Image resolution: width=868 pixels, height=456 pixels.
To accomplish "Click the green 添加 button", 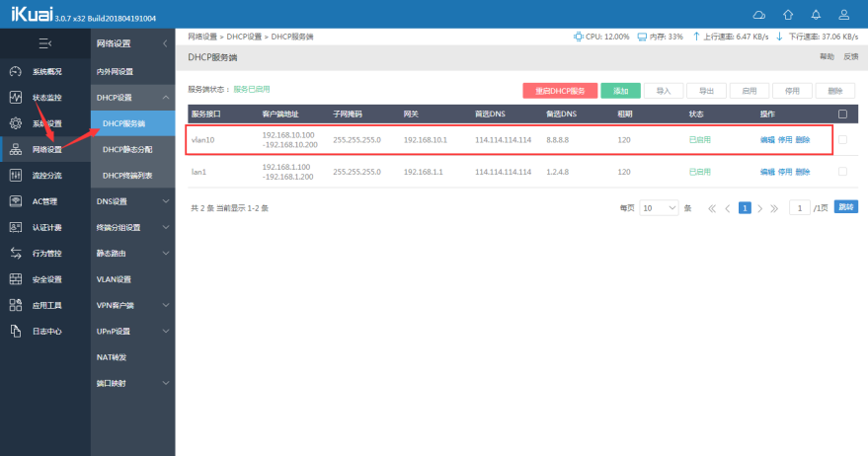I will click(620, 91).
